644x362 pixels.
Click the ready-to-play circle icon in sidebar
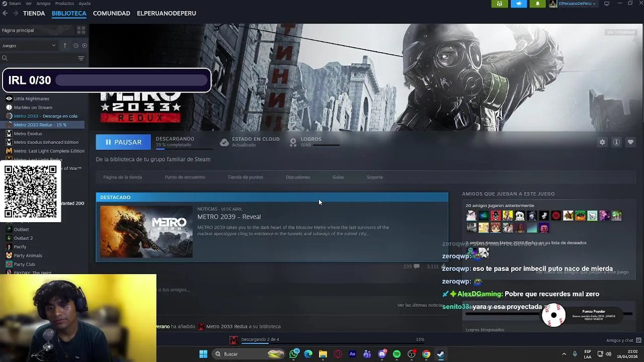pos(84,46)
